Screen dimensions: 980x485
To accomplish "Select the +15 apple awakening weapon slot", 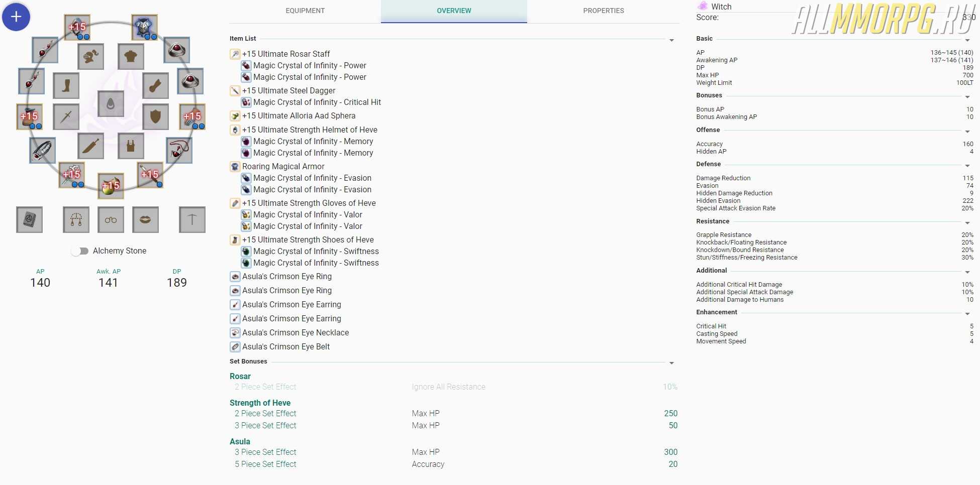I will 111,186.
